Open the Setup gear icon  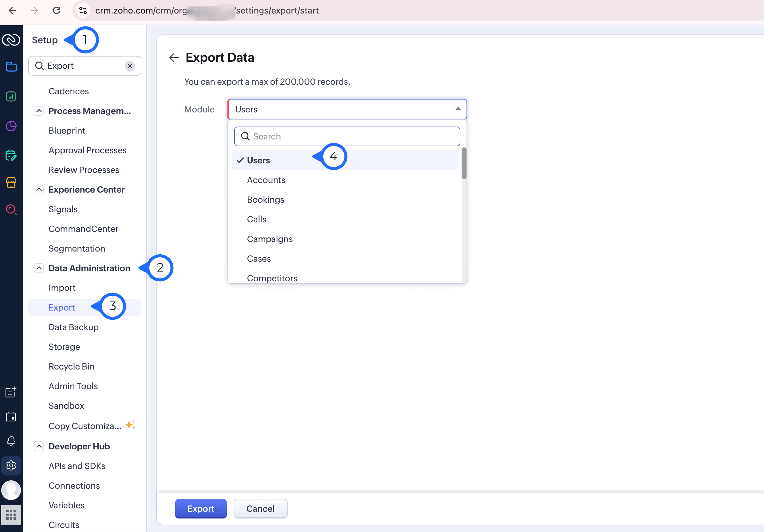point(11,465)
